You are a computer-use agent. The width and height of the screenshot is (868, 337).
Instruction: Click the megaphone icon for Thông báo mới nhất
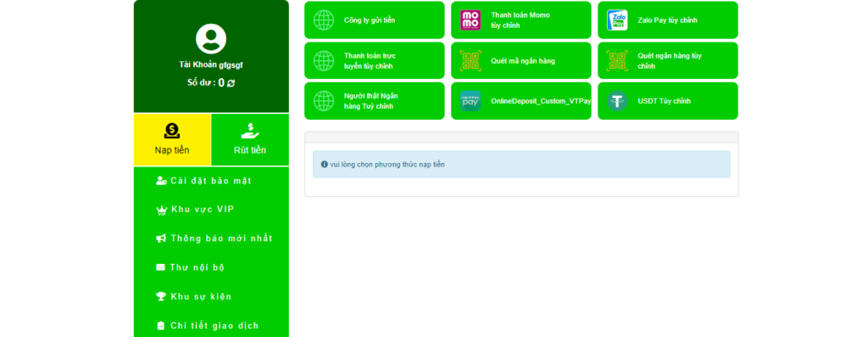click(x=161, y=239)
